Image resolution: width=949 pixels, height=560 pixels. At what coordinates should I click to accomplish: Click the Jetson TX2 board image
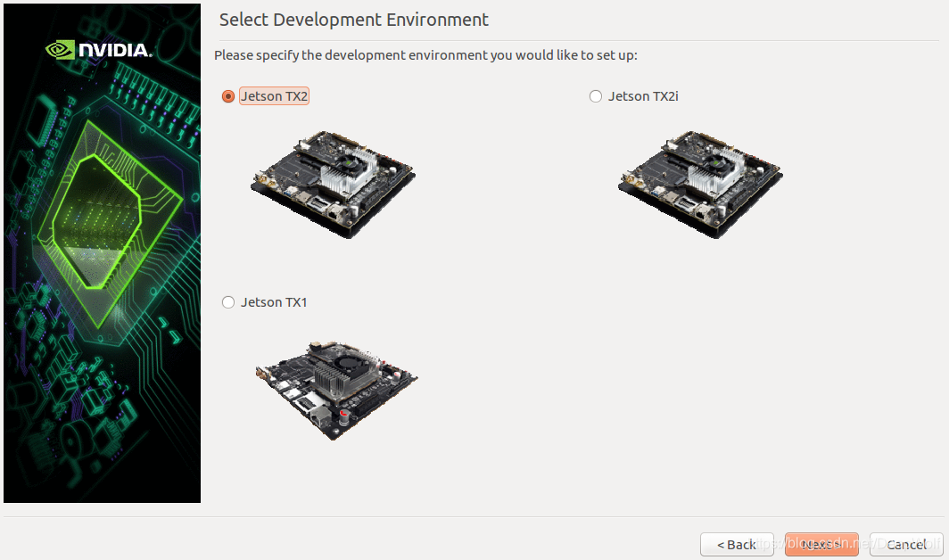(x=333, y=184)
